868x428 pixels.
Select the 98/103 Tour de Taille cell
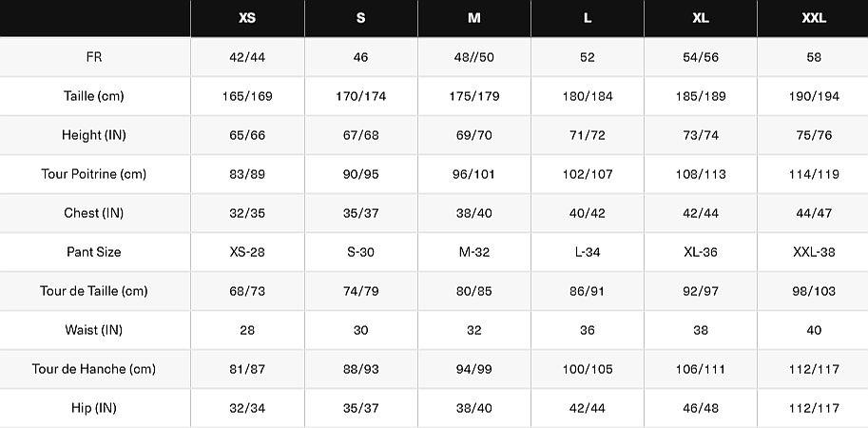click(814, 291)
